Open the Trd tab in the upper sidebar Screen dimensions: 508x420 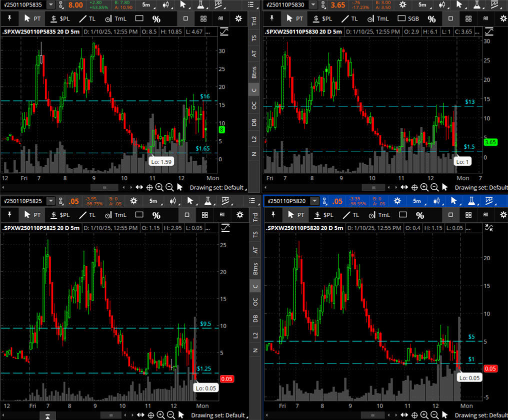pos(254,21)
